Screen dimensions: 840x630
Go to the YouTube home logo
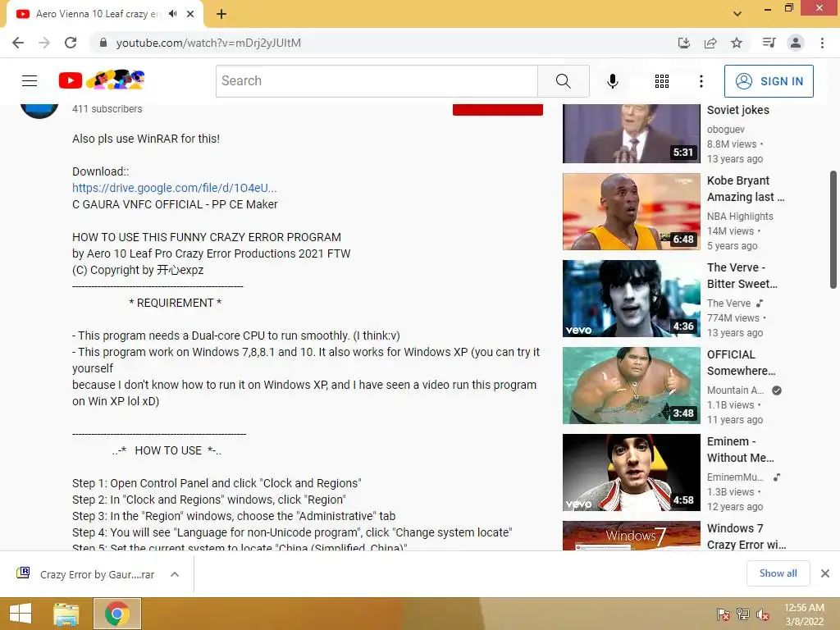(x=102, y=80)
